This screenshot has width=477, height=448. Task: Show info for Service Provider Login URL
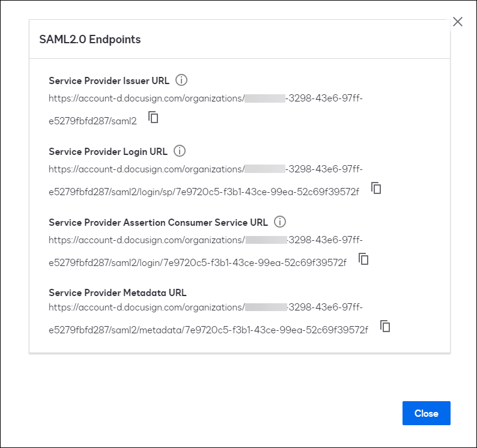coord(180,151)
